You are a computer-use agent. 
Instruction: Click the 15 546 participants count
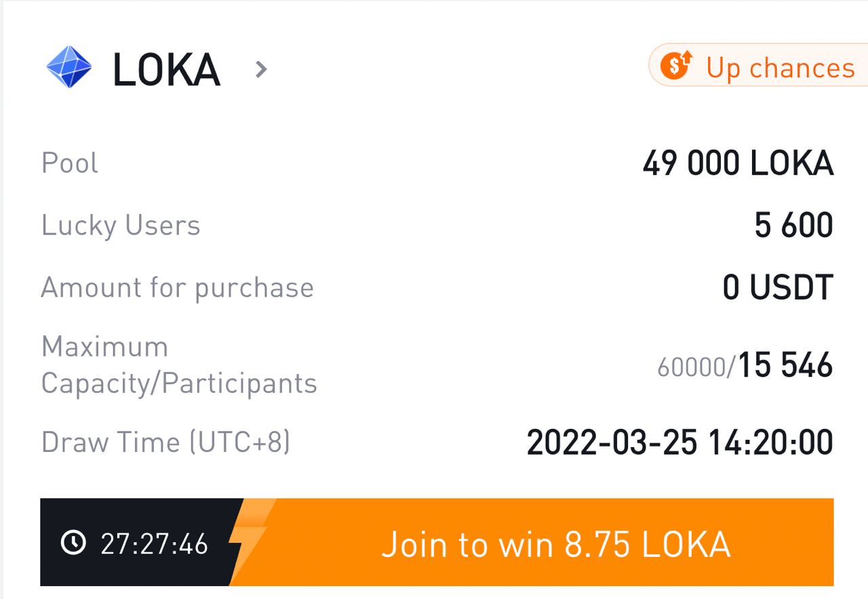tap(785, 365)
